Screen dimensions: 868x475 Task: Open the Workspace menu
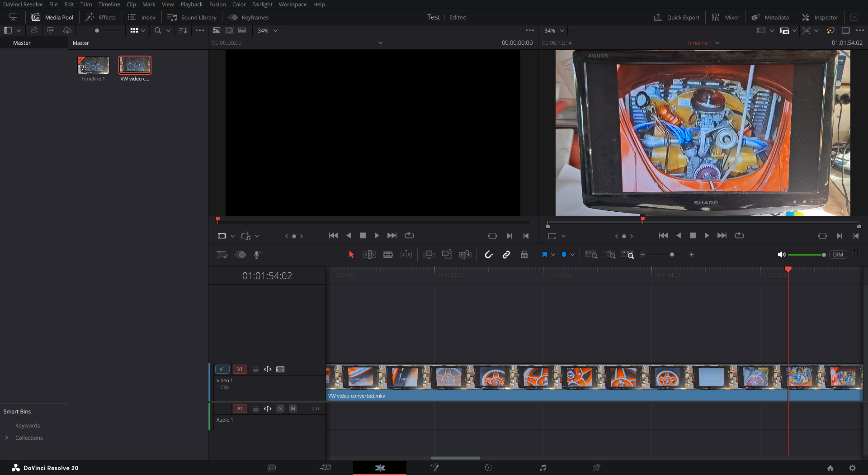pyautogui.click(x=292, y=4)
